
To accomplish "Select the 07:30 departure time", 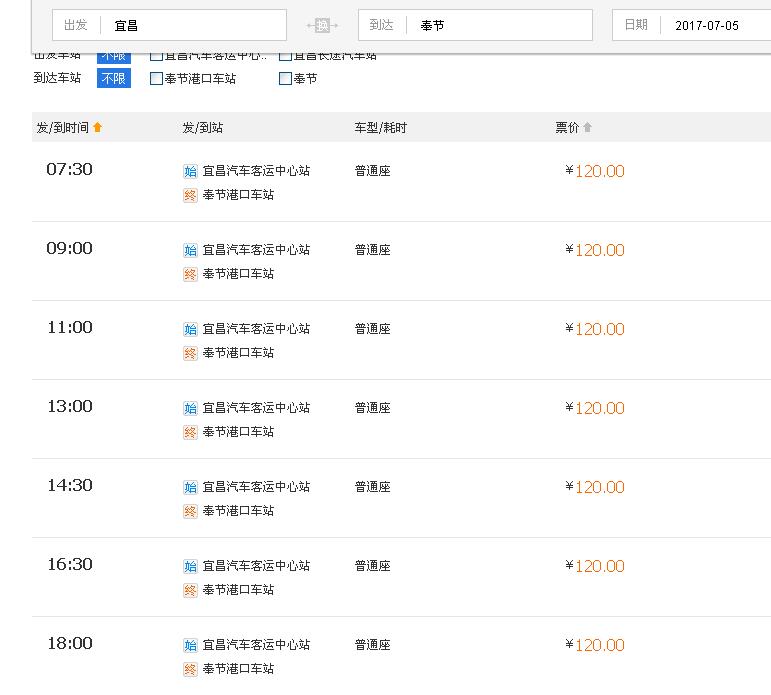I will 69,169.
